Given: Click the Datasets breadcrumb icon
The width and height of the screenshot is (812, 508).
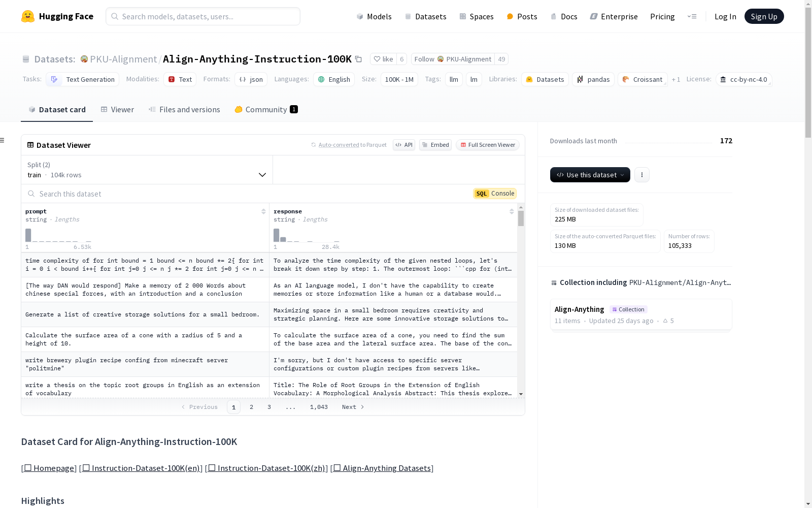Looking at the screenshot, I should 26,59.
